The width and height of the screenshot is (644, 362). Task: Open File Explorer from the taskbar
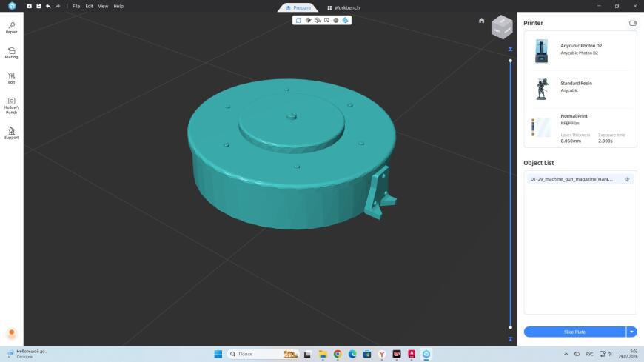tap(323, 354)
